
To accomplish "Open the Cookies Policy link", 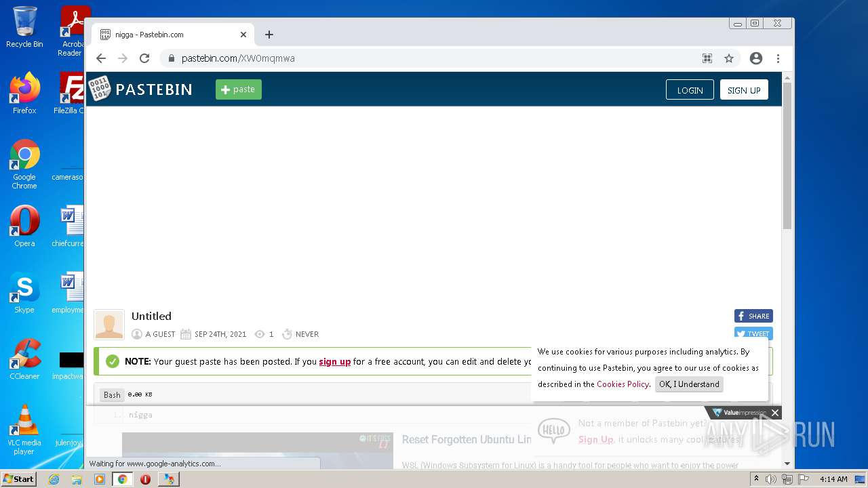I will point(623,384).
